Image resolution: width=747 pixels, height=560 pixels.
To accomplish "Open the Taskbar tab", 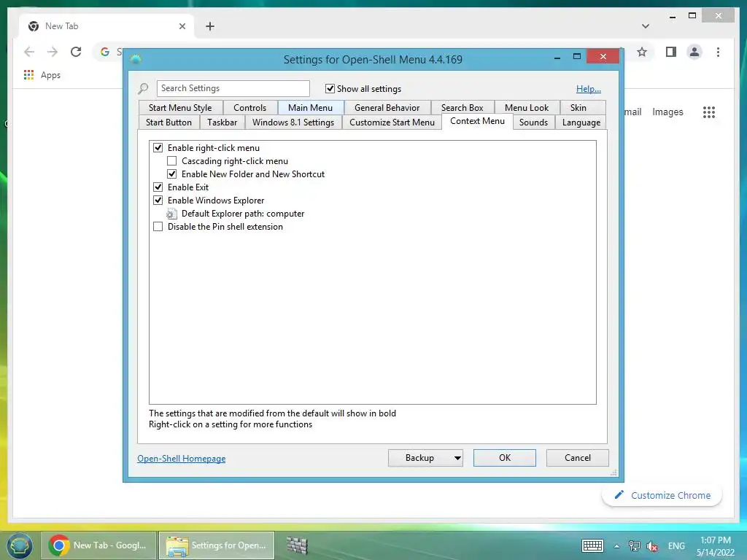I will [x=222, y=122].
